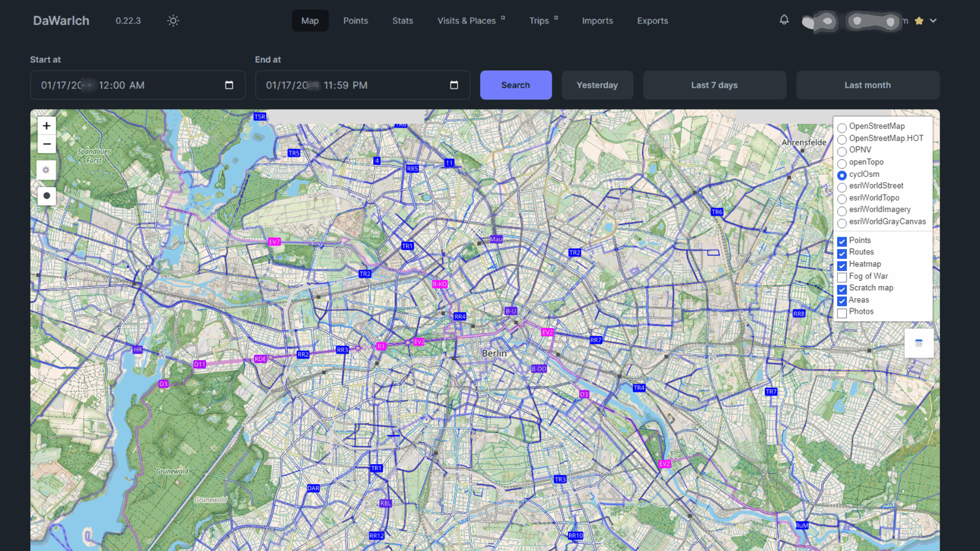Click the D11 magenta route marker
The image size is (980, 551).
(200, 364)
